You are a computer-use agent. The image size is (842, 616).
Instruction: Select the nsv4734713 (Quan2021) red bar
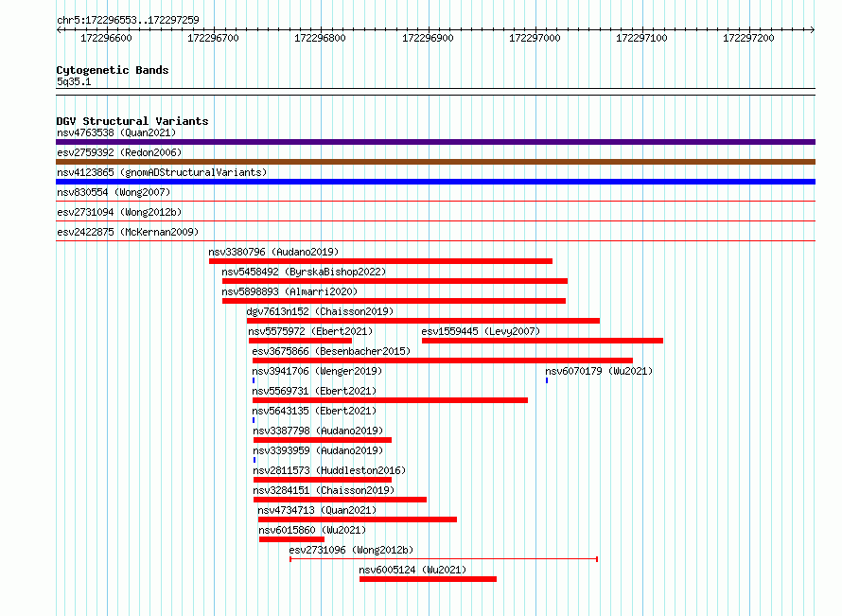pos(358,519)
